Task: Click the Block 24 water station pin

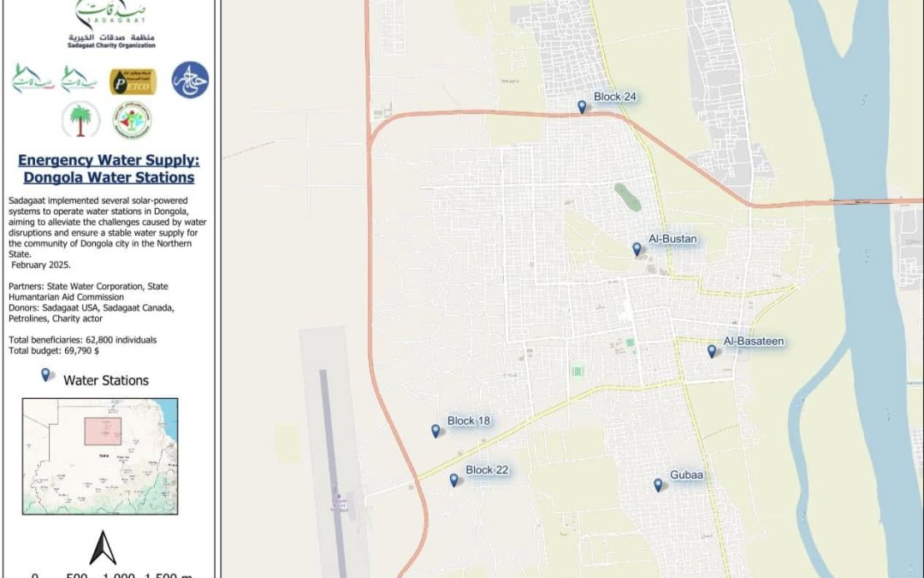Action: pyautogui.click(x=582, y=107)
